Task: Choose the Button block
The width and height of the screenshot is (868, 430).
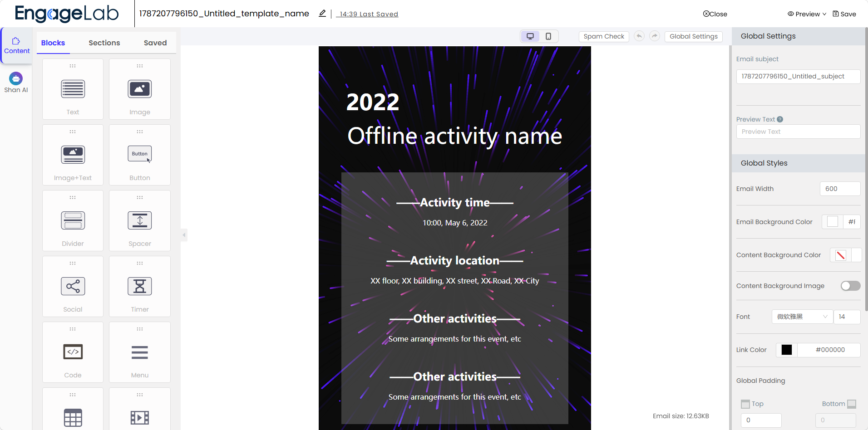Action: click(140, 155)
